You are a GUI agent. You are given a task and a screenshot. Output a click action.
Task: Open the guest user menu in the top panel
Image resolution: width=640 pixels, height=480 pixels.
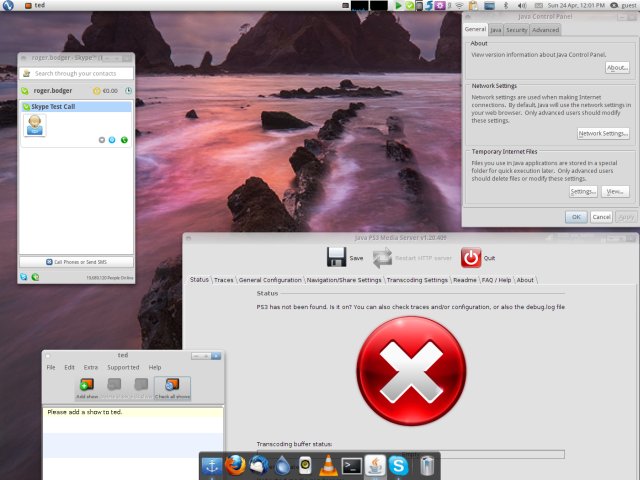tap(623, 5)
